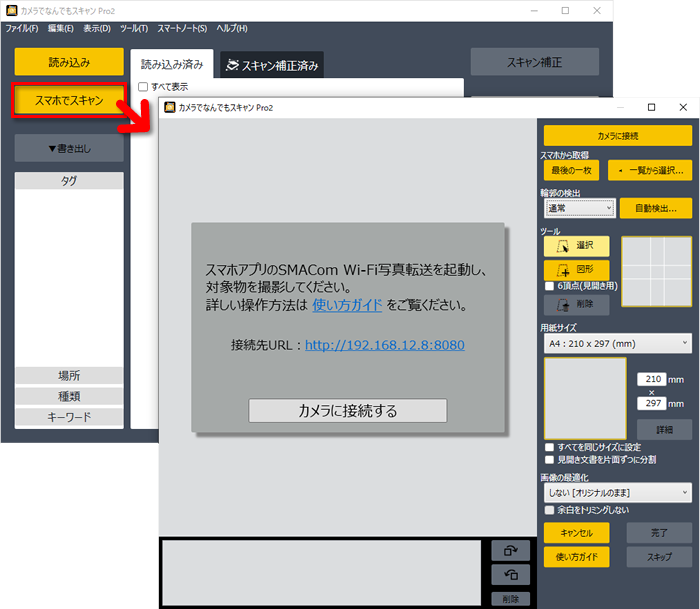Open the ヘルプ(H) menu
Screen dimensions: 700x609
(x=232, y=29)
